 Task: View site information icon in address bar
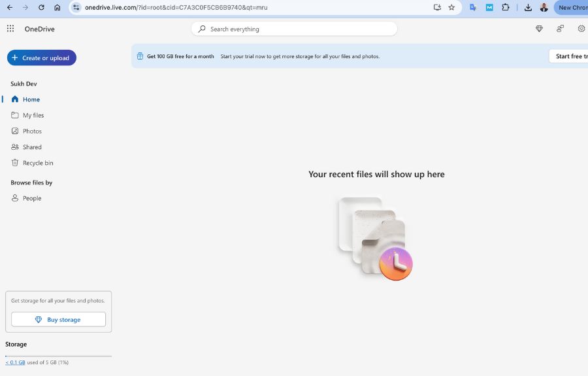click(x=76, y=7)
